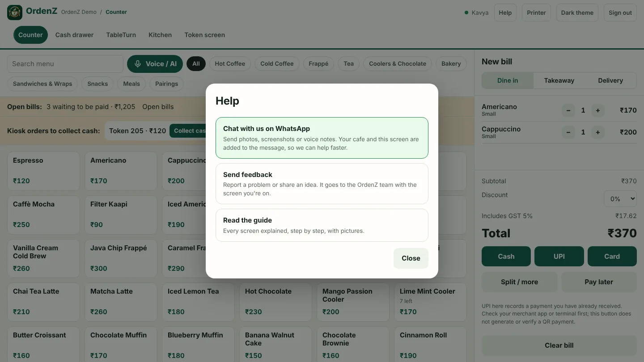644x362 pixels.
Task: Click the OrdenZ logo icon
Action: pyautogui.click(x=15, y=13)
